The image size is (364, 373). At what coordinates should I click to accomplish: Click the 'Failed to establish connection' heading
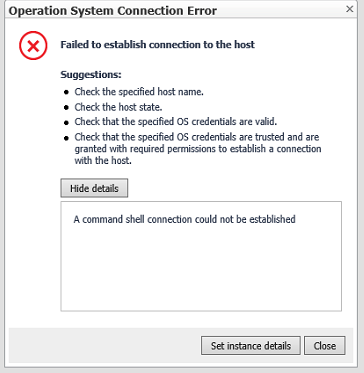pos(157,45)
